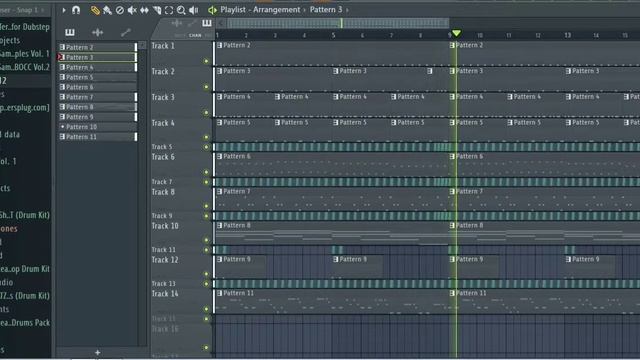Toggle mute switch on Track 5

[206, 147]
